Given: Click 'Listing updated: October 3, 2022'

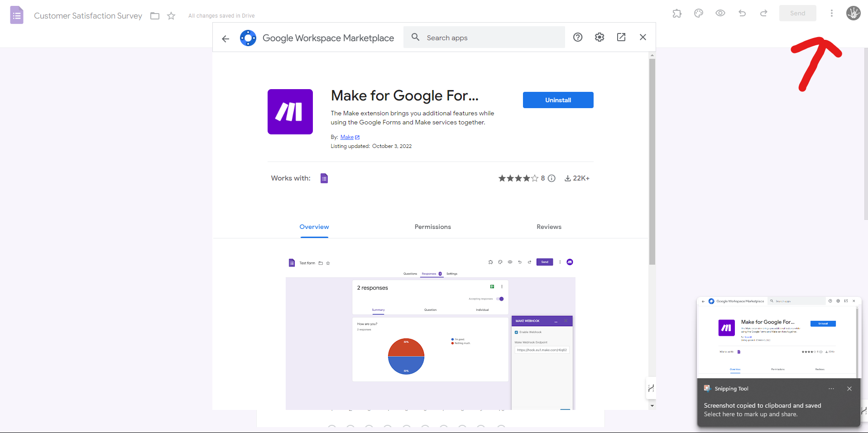Looking at the screenshot, I should (371, 146).
